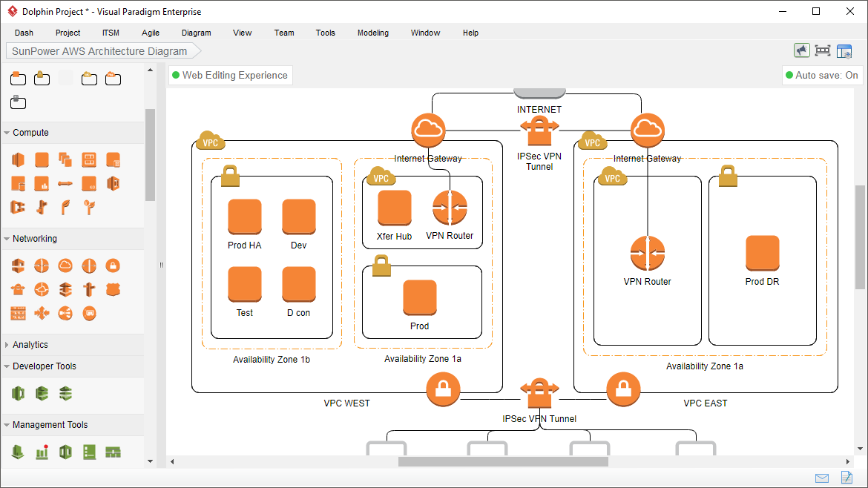Select the locked VPC container shape in the stencil palette
The height and width of the screenshot is (488, 868).
(42, 79)
